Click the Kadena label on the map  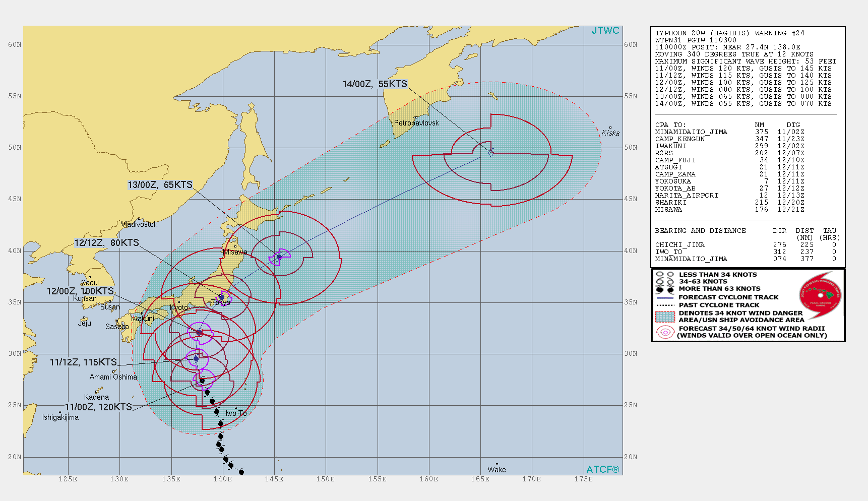coord(96,397)
